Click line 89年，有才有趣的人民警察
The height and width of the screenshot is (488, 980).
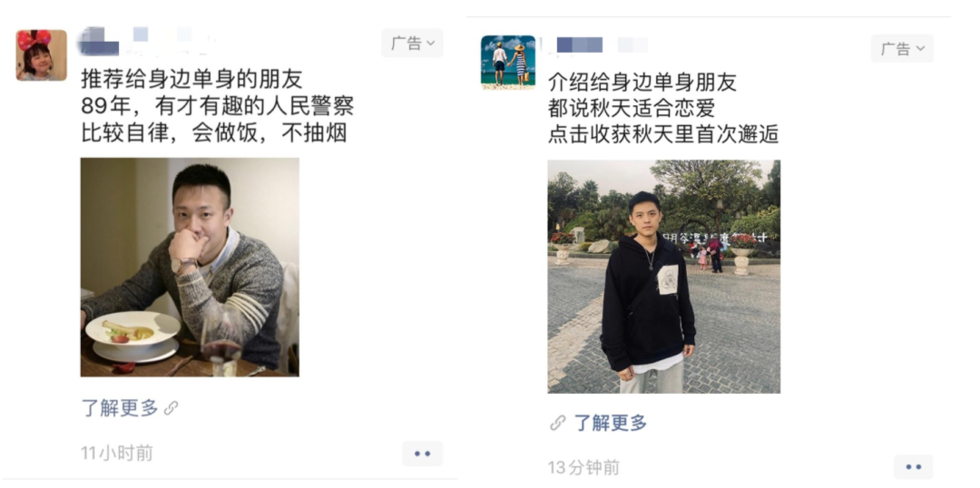click(x=218, y=106)
